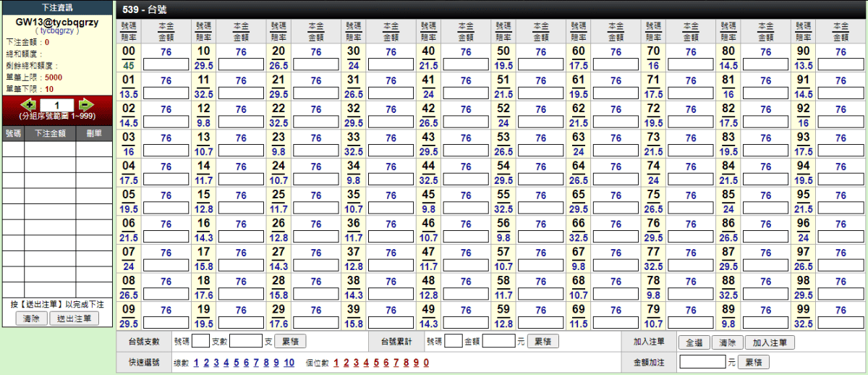This screenshot has width=868, height=375.
Task: Select 線數 quick pick link 3
Action: (216, 363)
